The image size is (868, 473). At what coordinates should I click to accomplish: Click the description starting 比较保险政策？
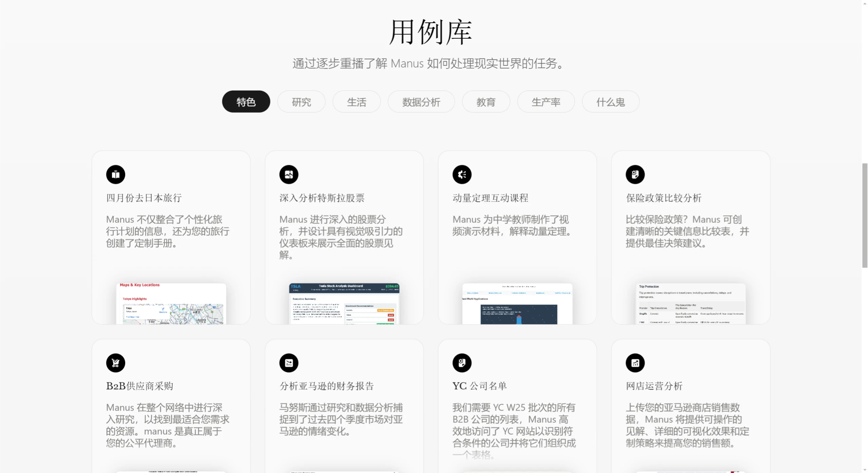pyautogui.click(x=687, y=231)
